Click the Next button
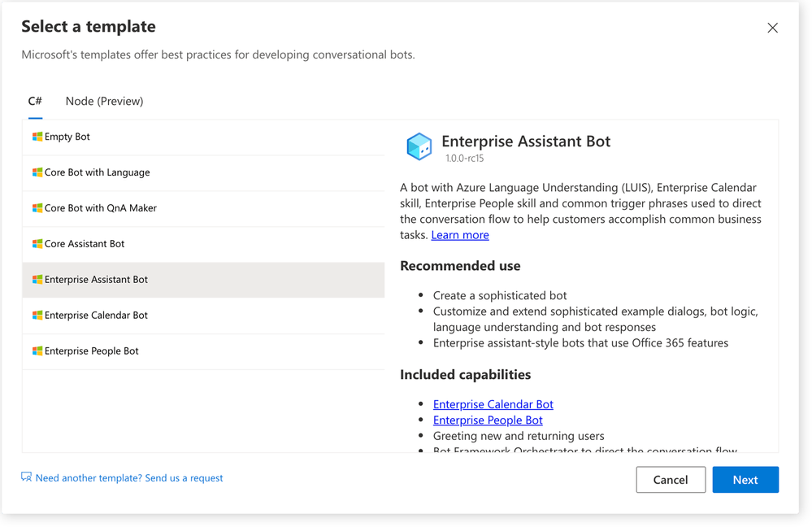Screen dimensions: 812x527 tap(745, 480)
